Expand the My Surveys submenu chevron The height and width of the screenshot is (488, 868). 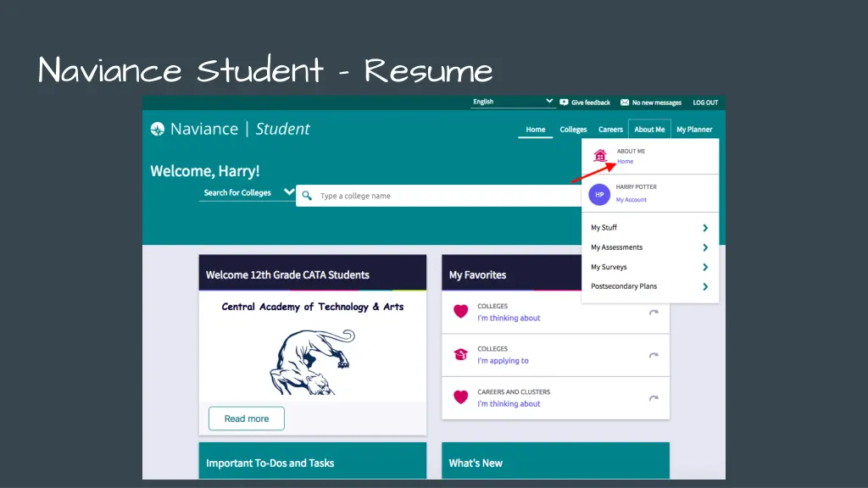(x=705, y=267)
